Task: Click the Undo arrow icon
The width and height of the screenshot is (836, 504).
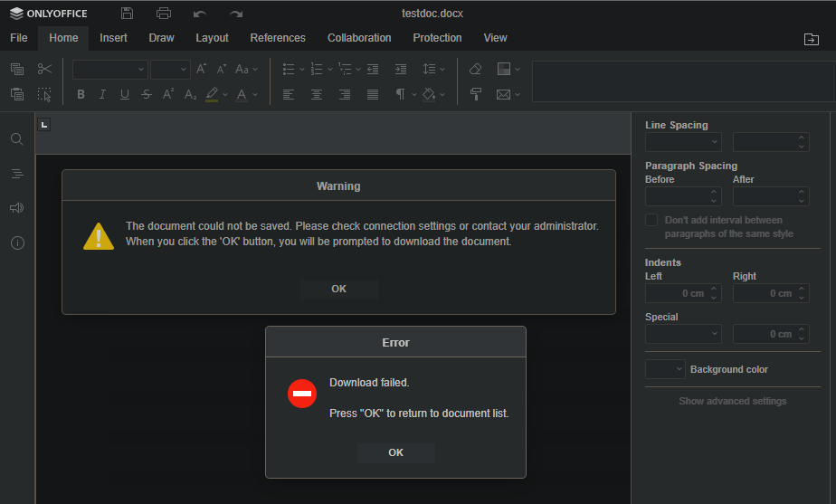Action: point(200,14)
